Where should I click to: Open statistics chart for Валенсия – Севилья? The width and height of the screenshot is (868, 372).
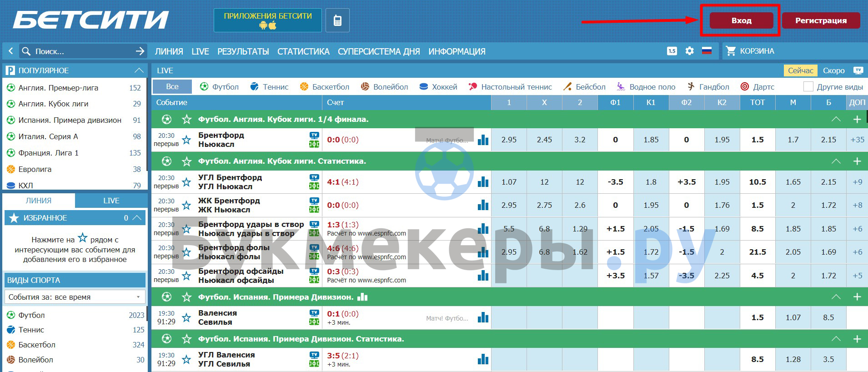(x=483, y=317)
